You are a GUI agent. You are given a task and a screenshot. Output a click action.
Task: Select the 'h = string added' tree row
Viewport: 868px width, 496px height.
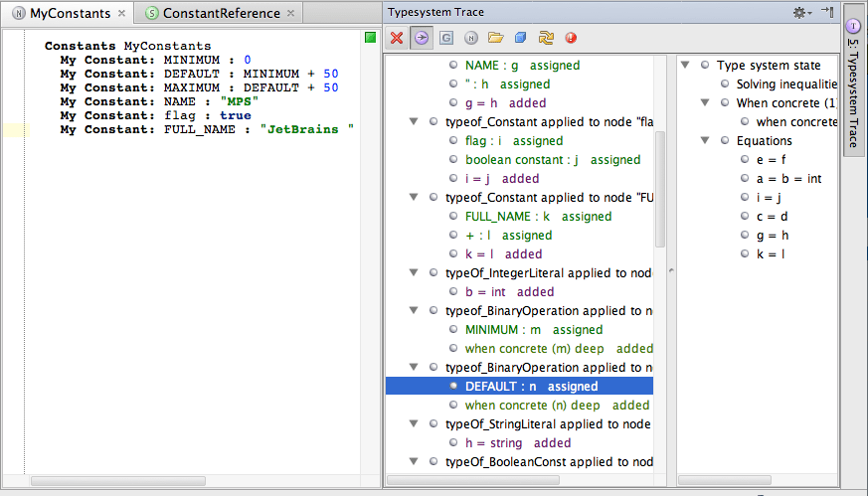[517, 443]
